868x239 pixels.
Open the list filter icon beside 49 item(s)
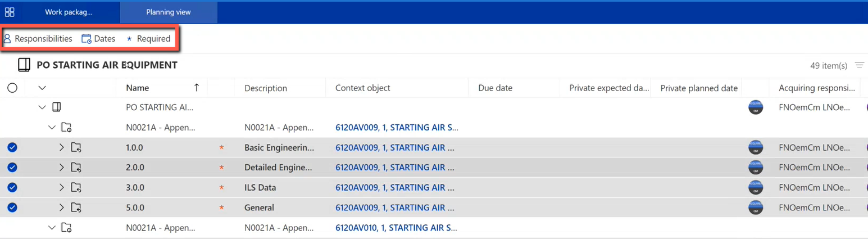[859, 65]
